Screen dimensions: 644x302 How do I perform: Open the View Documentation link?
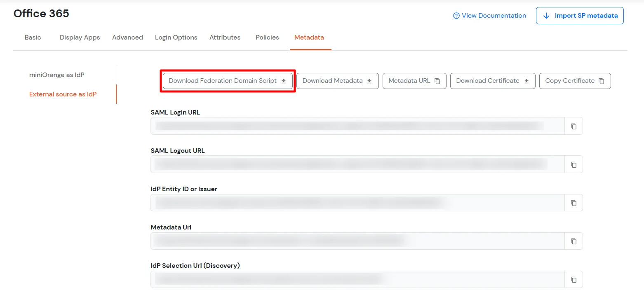(x=493, y=15)
